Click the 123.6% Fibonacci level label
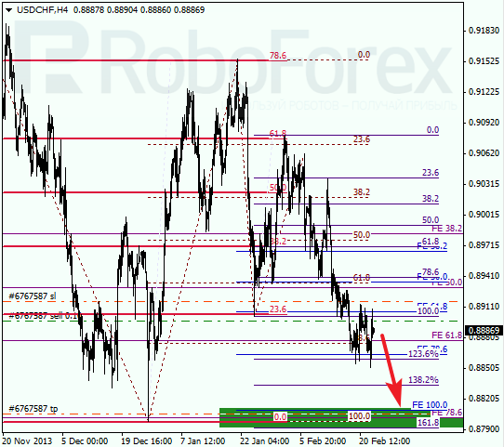 (423, 354)
